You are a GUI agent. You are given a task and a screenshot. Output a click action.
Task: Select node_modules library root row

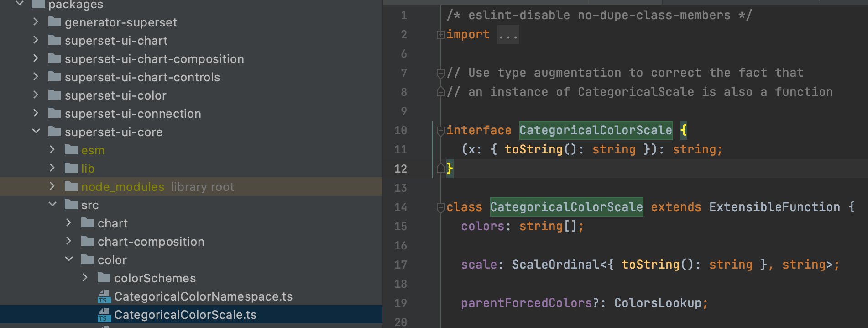pyautogui.click(x=191, y=186)
